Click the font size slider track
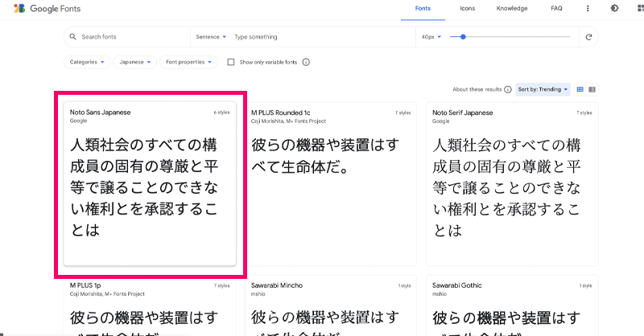 tap(515, 37)
